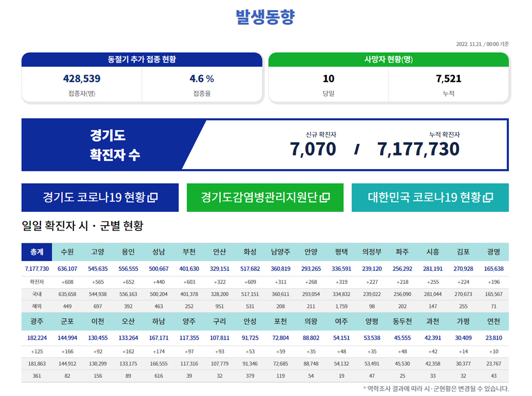Click 평택 overseas value 1,759

[342, 307]
